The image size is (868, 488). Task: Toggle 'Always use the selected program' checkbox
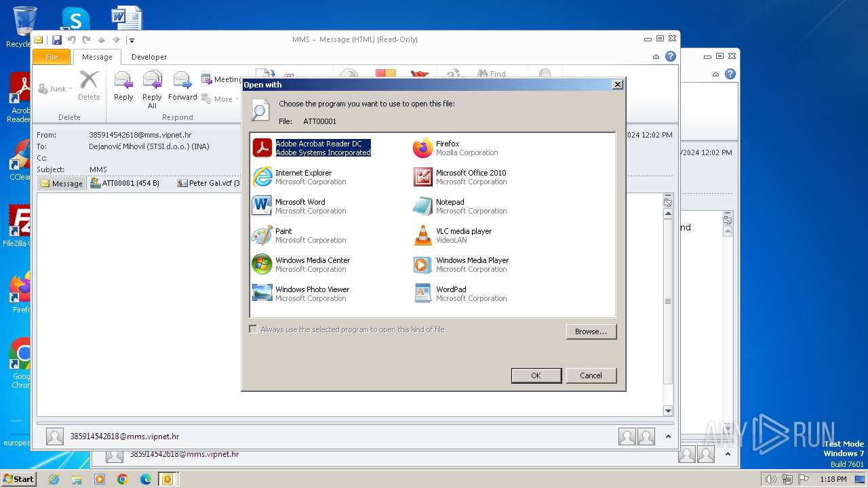point(253,329)
